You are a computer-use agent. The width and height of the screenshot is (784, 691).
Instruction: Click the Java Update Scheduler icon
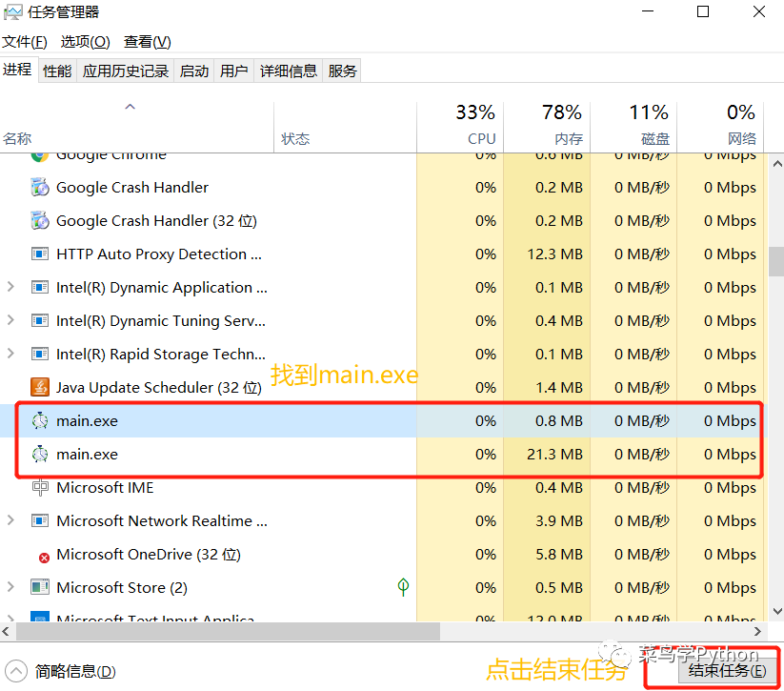click(40, 387)
